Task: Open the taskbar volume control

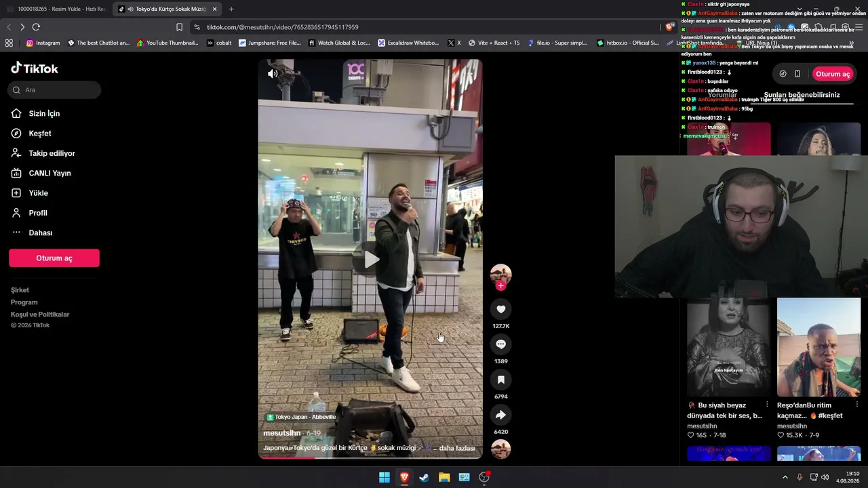Action: [x=825, y=477]
